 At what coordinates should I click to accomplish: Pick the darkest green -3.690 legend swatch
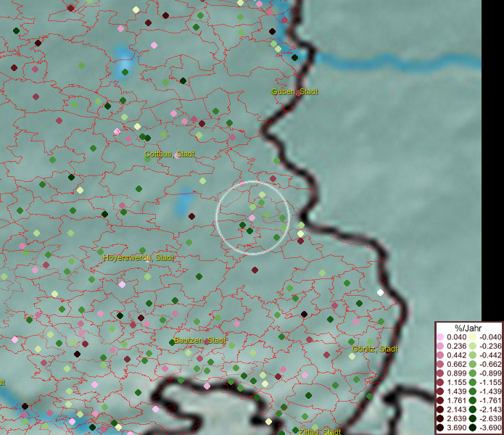point(473,428)
